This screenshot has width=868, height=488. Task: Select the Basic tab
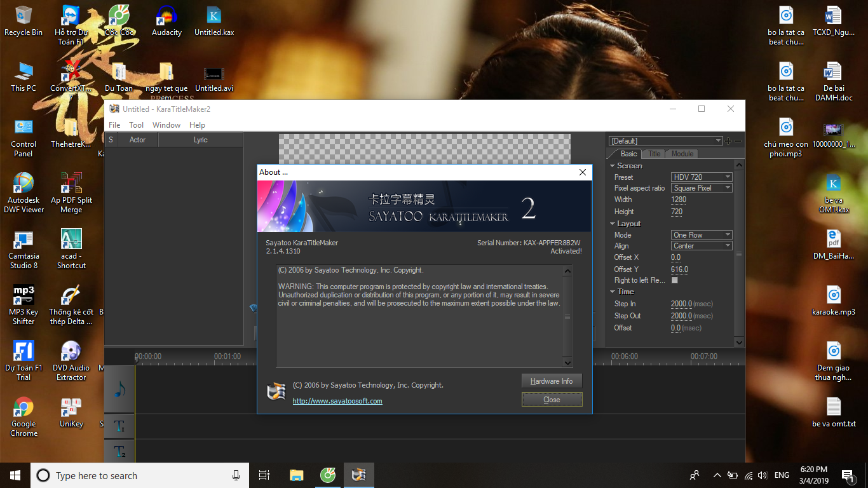(628, 154)
